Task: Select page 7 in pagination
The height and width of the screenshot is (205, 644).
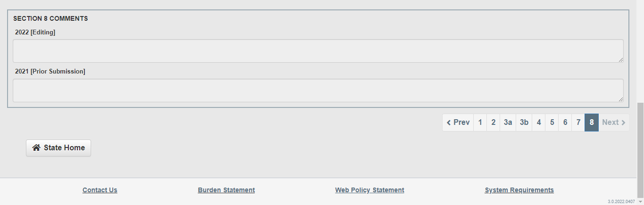Action: [578, 123]
